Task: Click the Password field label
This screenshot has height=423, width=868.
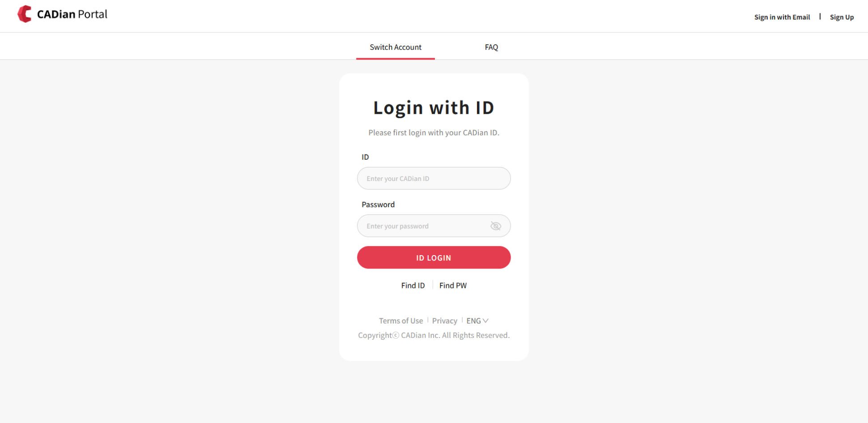Action: click(x=378, y=204)
